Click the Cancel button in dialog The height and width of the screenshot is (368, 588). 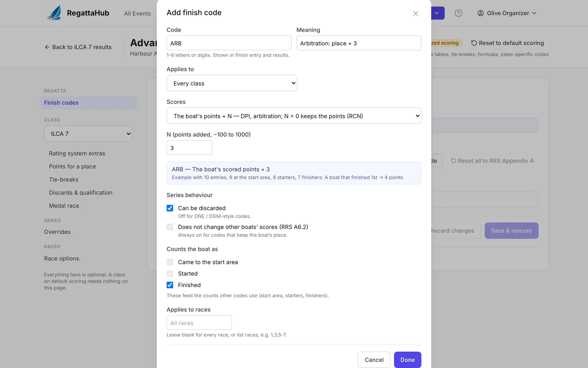(x=374, y=360)
